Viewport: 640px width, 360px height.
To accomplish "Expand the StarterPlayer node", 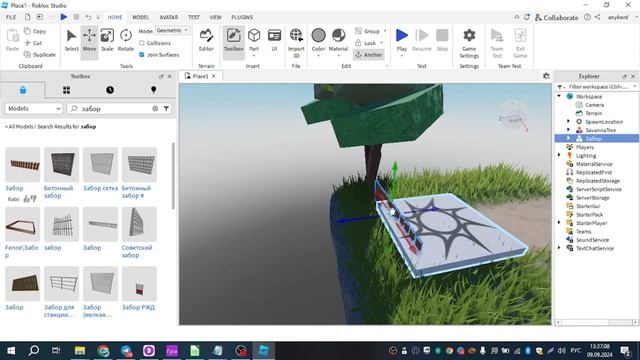I will click(560, 223).
